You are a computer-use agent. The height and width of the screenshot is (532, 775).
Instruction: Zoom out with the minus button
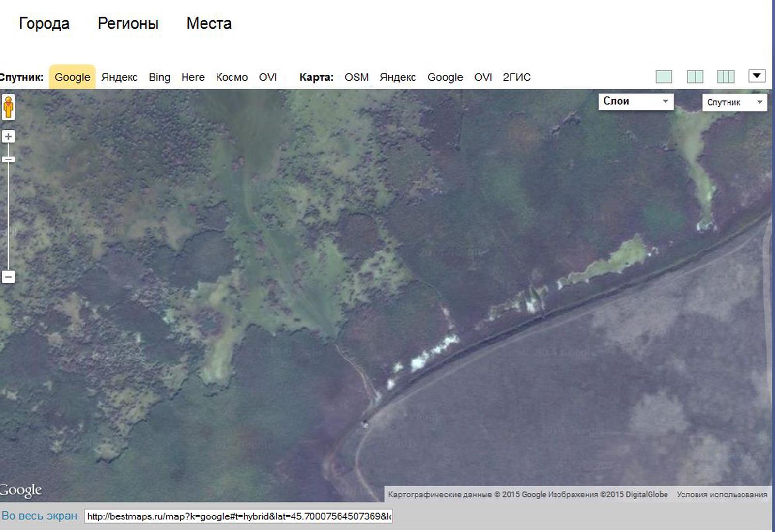click(8, 277)
